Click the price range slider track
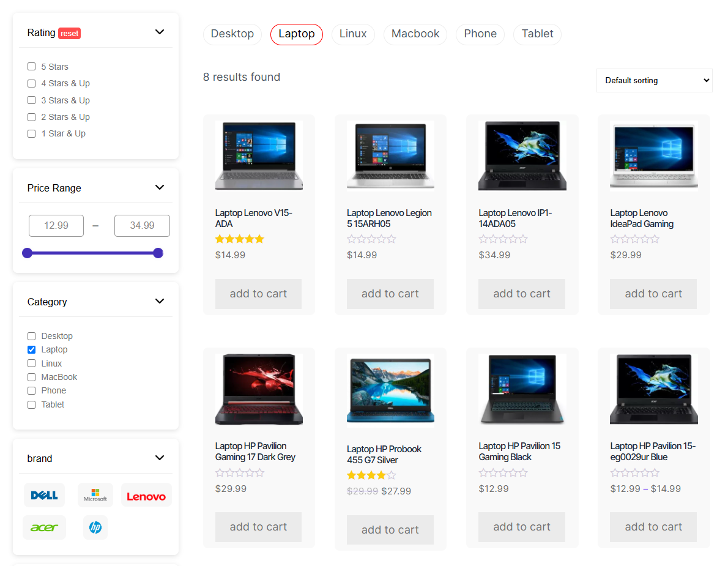 (x=93, y=253)
